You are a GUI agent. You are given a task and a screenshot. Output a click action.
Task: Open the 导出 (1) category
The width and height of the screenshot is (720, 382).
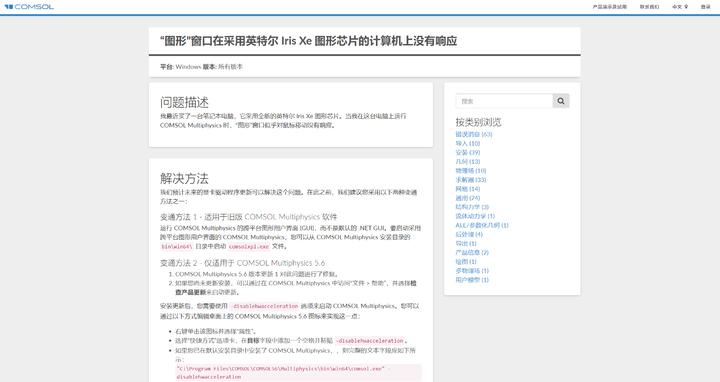click(x=466, y=243)
